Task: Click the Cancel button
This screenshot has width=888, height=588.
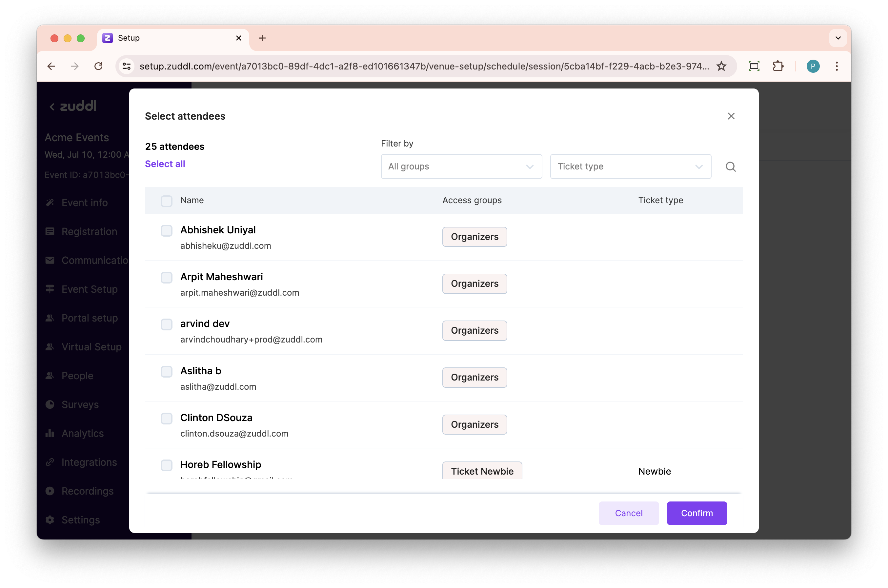Action: click(x=628, y=513)
